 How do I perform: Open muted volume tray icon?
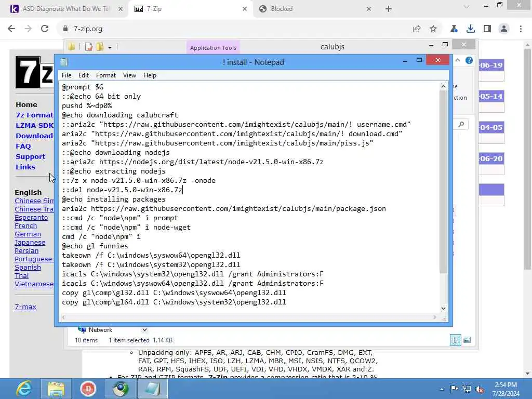tap(480, 390)
